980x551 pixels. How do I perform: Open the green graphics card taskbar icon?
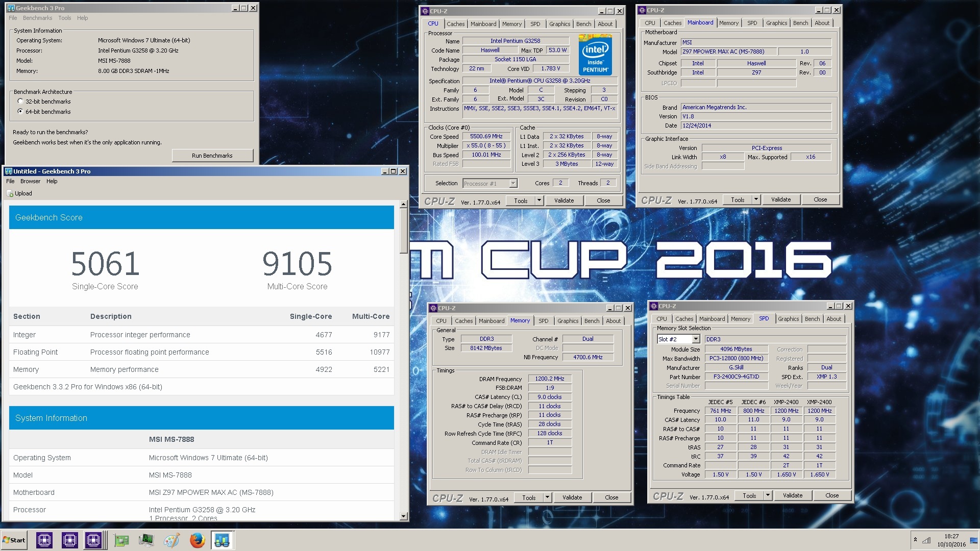tap(121, 540)
